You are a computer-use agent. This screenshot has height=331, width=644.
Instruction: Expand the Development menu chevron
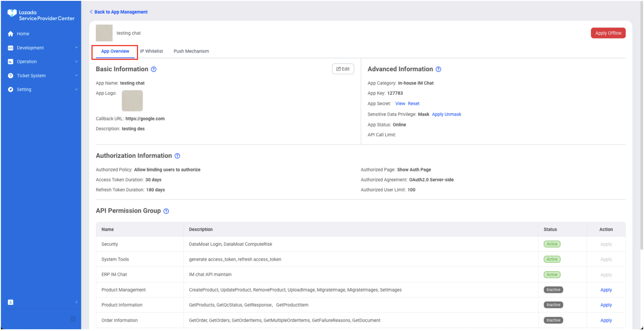tap(76, 48)
